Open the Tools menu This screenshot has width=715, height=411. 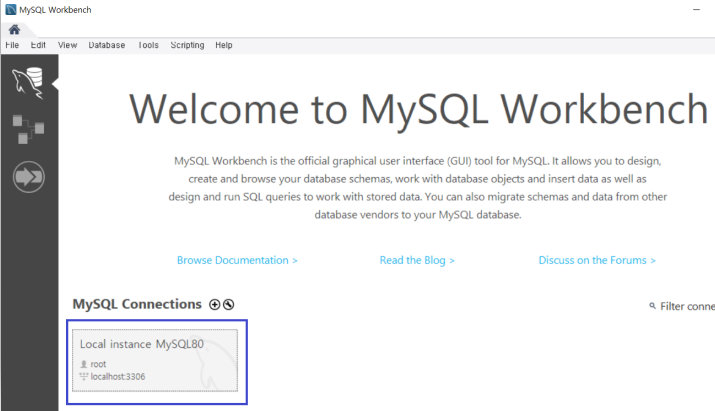[148, 45]
